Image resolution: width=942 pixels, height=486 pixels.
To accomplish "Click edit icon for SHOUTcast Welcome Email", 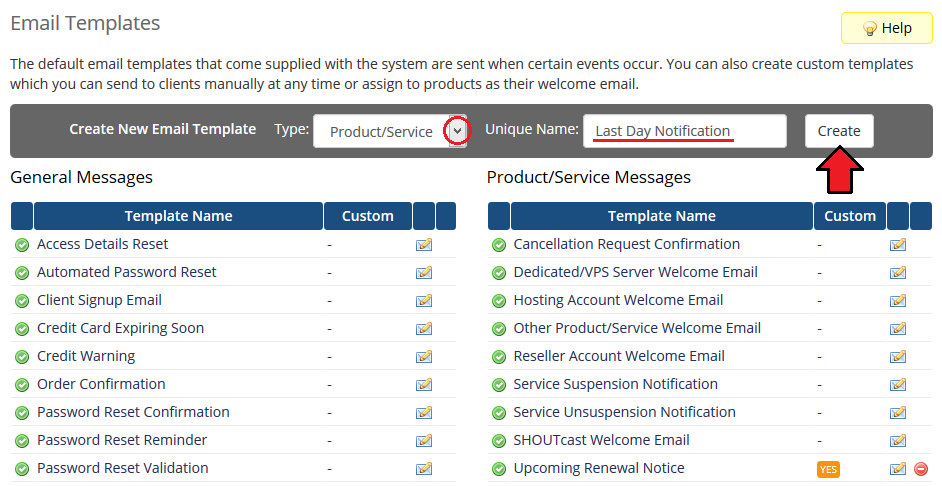I will tap(898, 441).
